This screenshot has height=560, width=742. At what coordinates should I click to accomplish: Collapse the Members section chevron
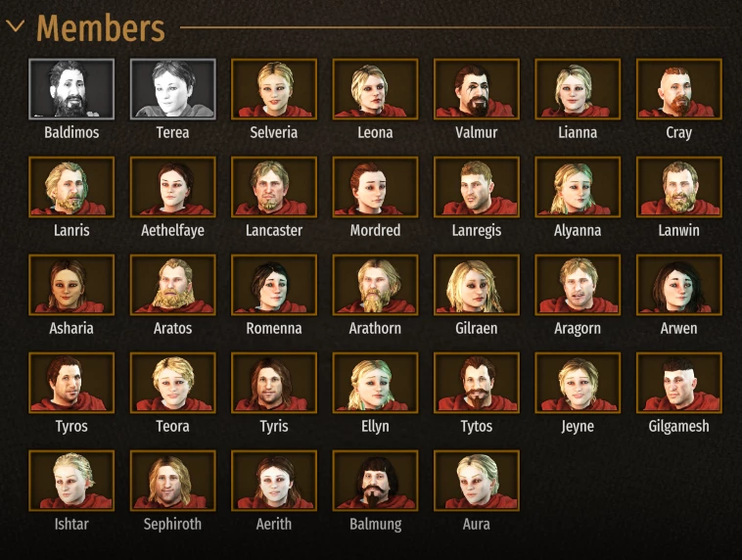15,26
